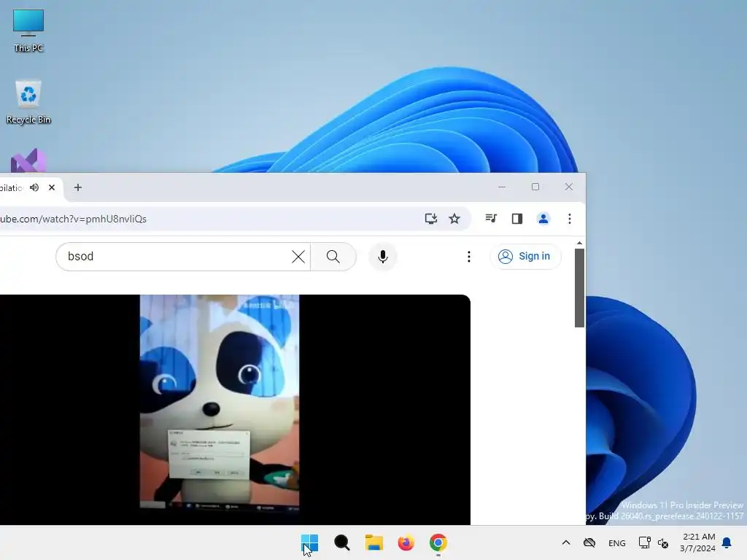Open the Visual Studio desktop shortcut
747x560 pixels.
click(28, 160)
